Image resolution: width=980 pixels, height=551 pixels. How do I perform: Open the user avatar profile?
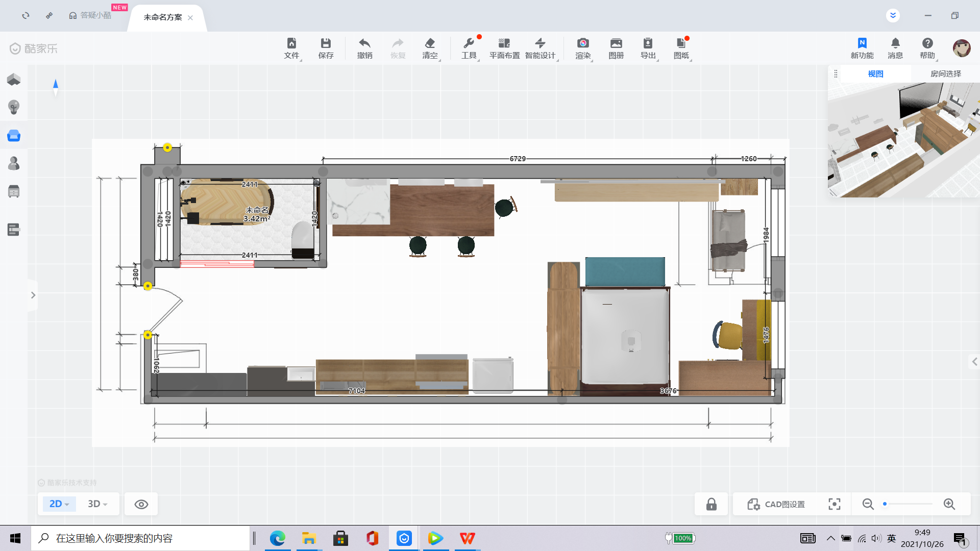[x=962, y=48]
